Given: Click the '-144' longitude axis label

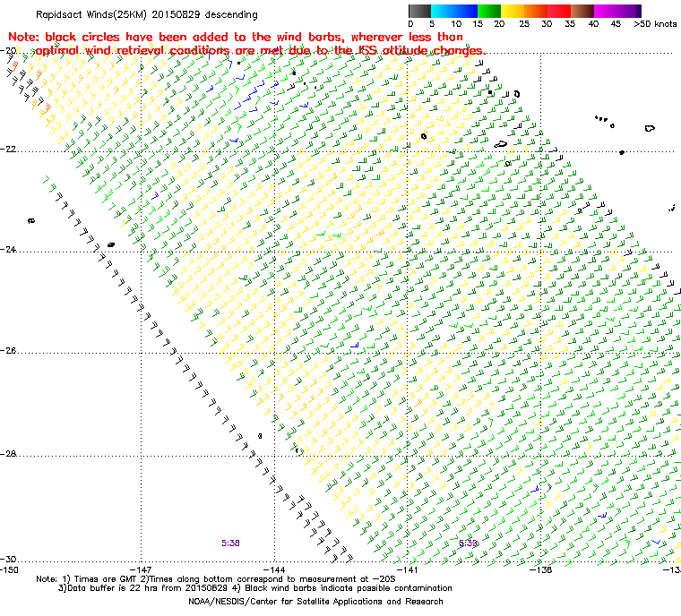Looking at the screenshot, I should click(x=274, y=569).
